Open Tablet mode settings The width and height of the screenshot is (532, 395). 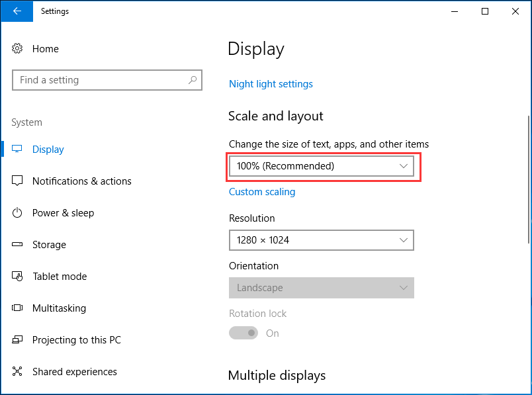59,276
